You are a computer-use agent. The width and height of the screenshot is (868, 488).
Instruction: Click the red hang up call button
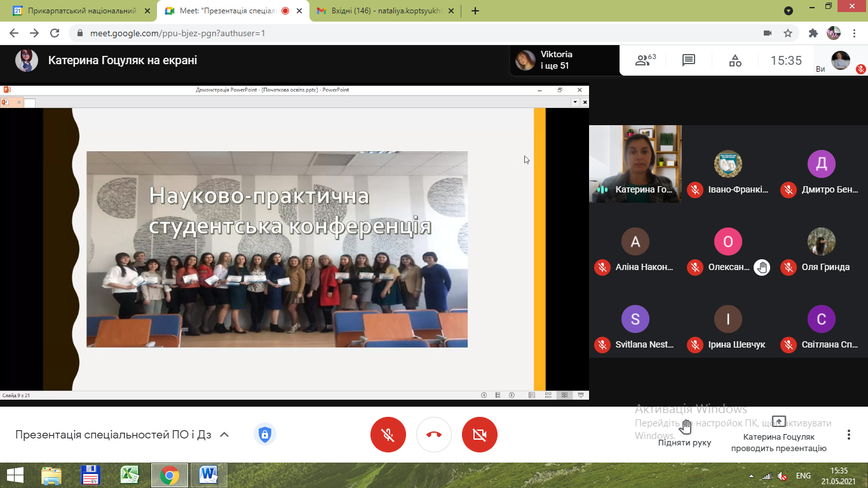pos(434,435)
